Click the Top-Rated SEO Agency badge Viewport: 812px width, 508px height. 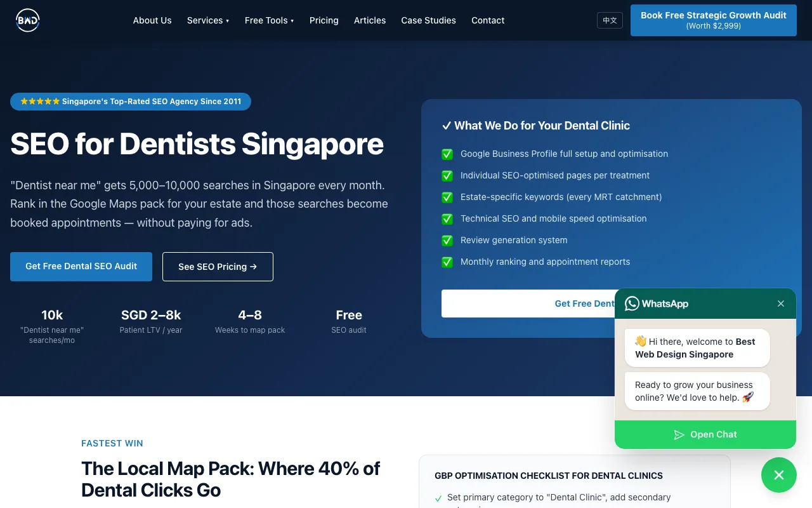[x=131, y=102]
